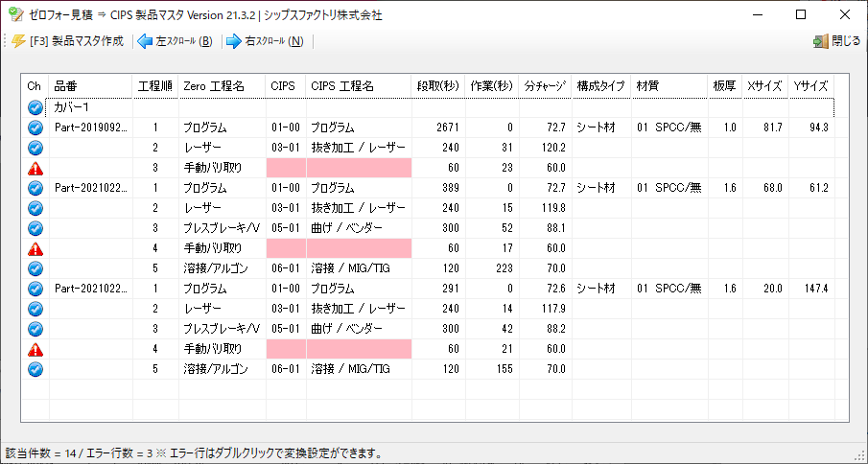Click the warning icon for the 17-second 手動バリ取り row

(x=35, y=248)
